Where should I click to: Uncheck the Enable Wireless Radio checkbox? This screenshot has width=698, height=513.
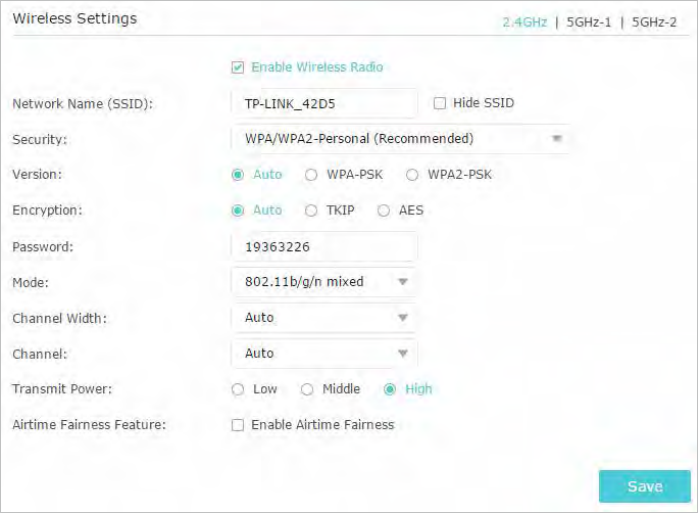pyautogui.click(x=238, y=68)
